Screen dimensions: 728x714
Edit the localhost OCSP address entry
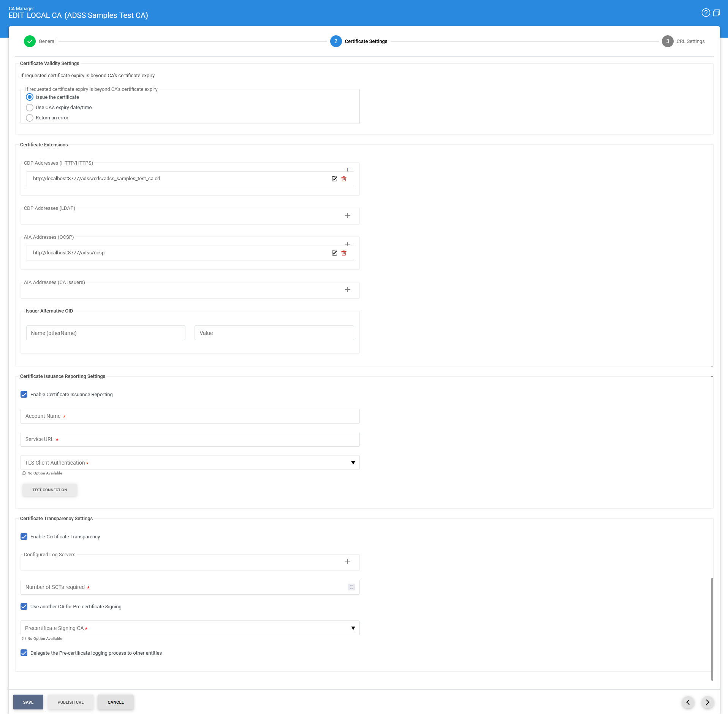334,253
